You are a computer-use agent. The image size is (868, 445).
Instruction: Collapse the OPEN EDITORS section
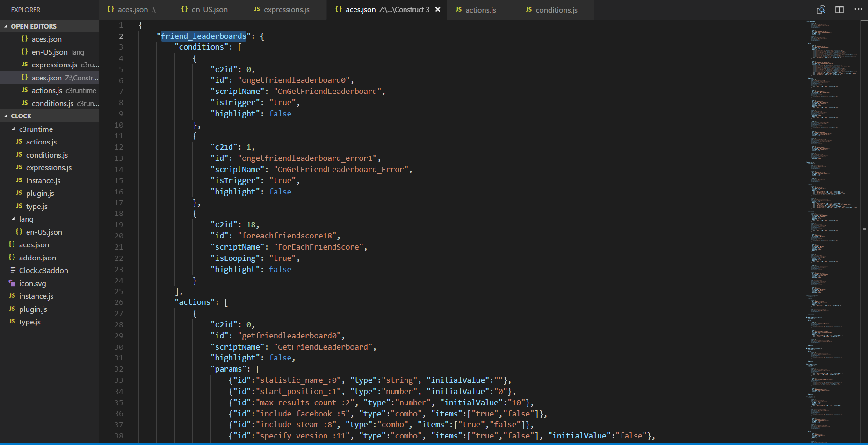click(7, 26)
